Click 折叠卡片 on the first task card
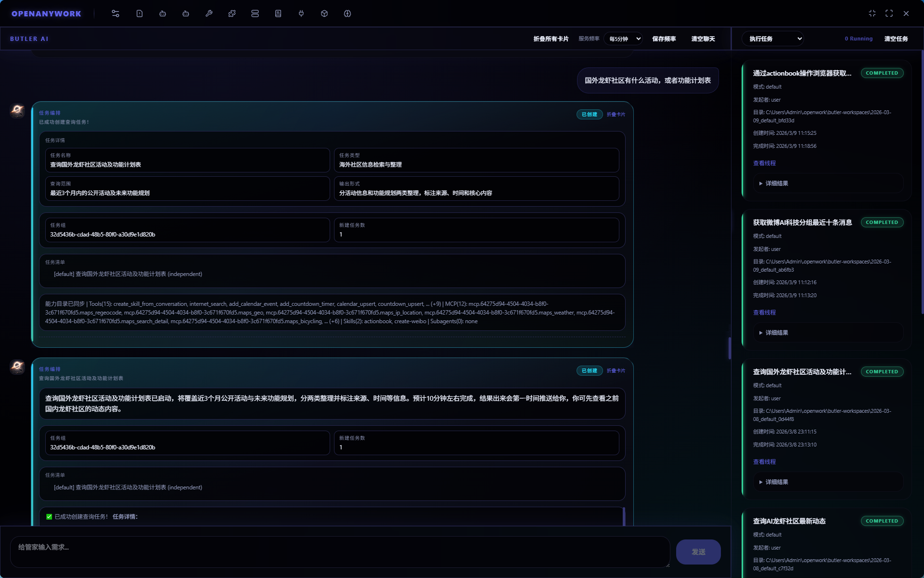924x578 pixels. tap(615, 115)
